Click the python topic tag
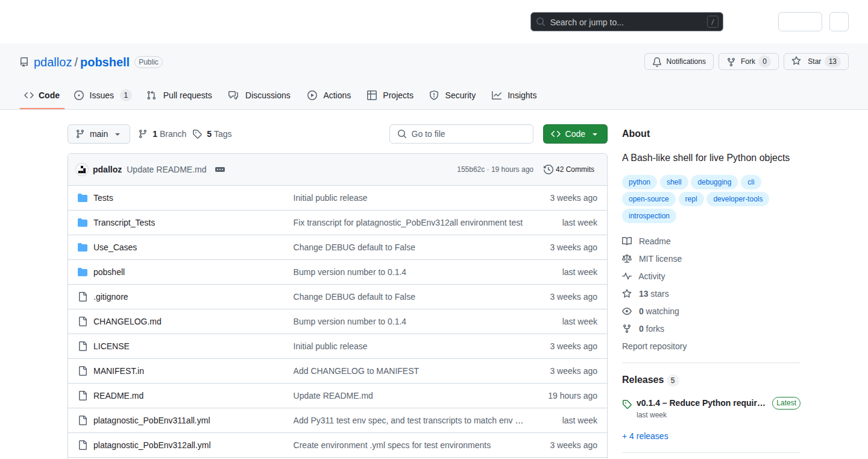The height and width of the screenshot is (459, 868). coord(640,182)
